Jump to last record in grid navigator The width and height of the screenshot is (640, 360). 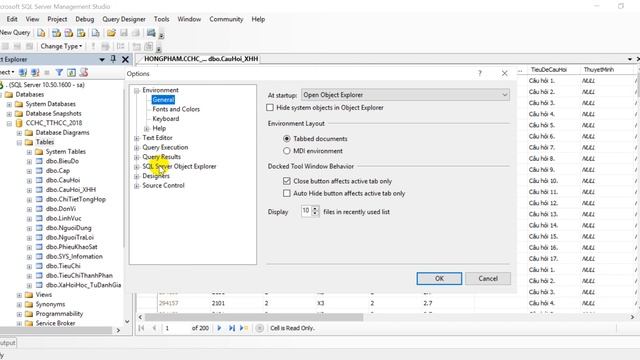click(231, 328)
